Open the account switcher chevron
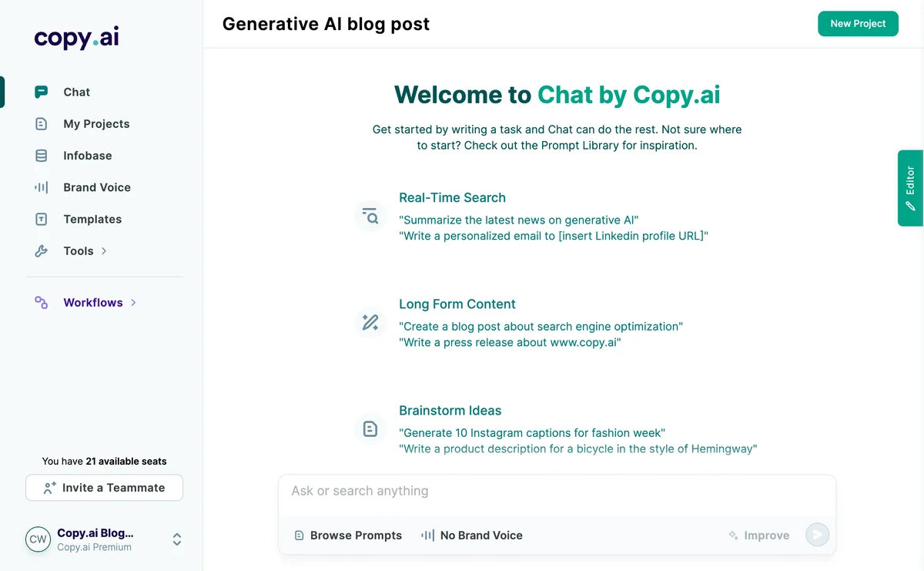The image size is (924, 571). point(176,539)
